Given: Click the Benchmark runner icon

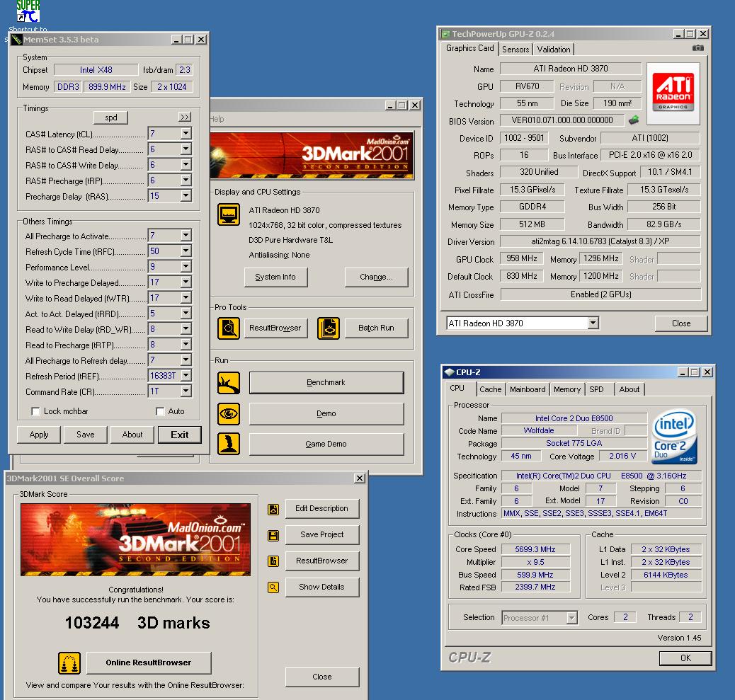Looking at the screenshot, I should click(x=229, y=383).
